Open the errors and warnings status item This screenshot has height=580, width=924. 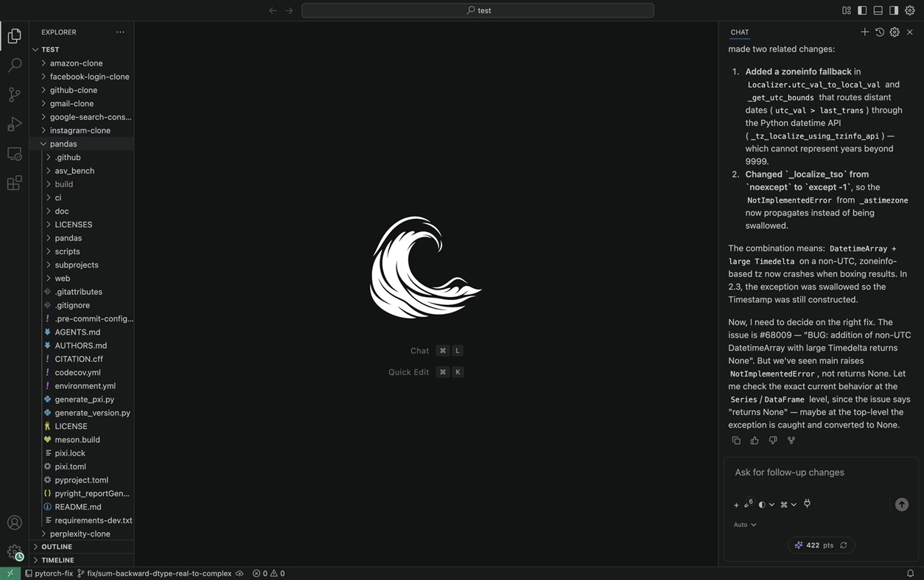tap(269, 573)
